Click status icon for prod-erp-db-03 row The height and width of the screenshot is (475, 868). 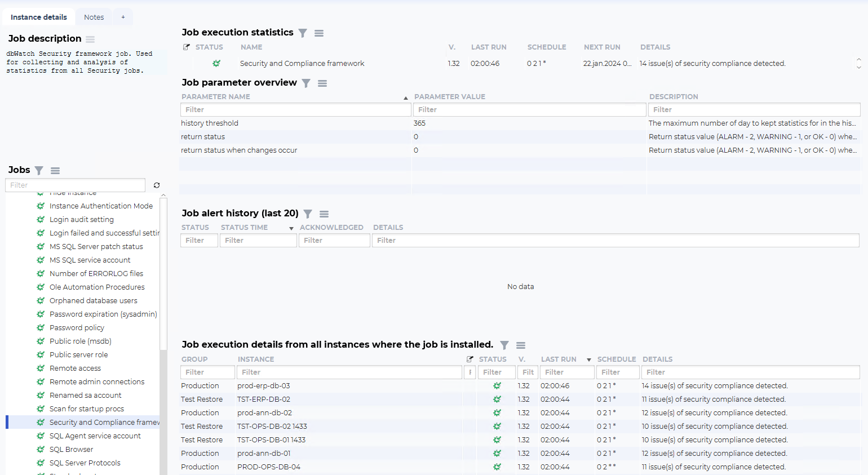pos(497,386)
